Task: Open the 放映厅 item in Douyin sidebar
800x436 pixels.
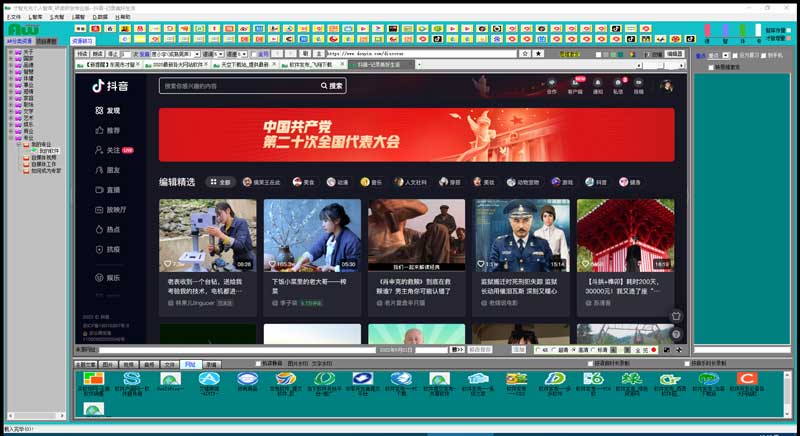Action: (x=111, y=210)
